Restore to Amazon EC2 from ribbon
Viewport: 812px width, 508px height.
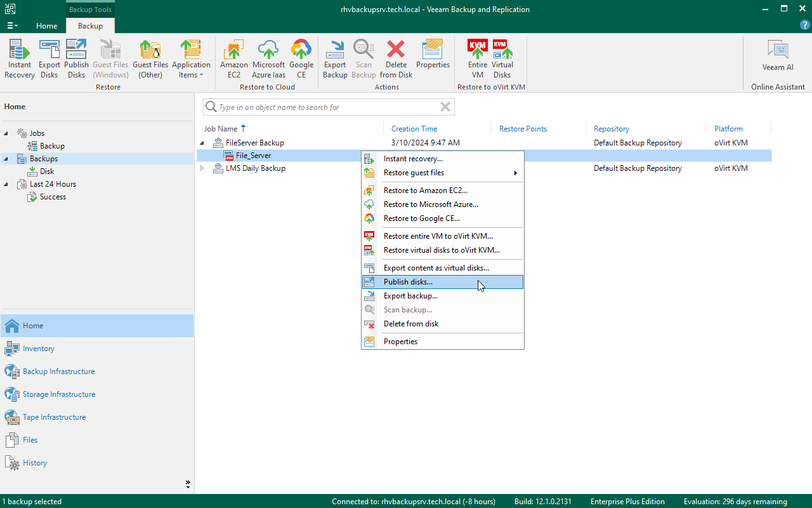234,59
